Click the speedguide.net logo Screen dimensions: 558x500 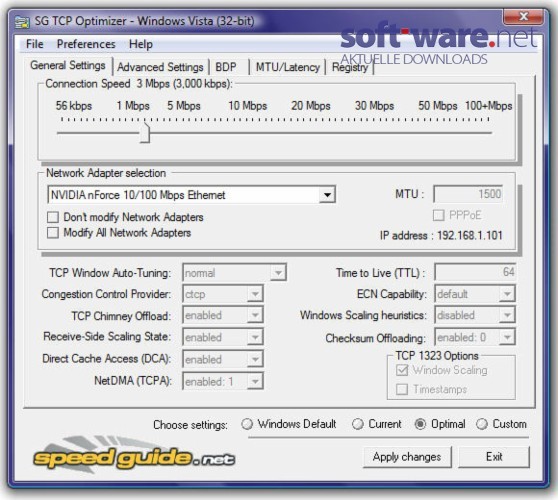coord(134,455)
